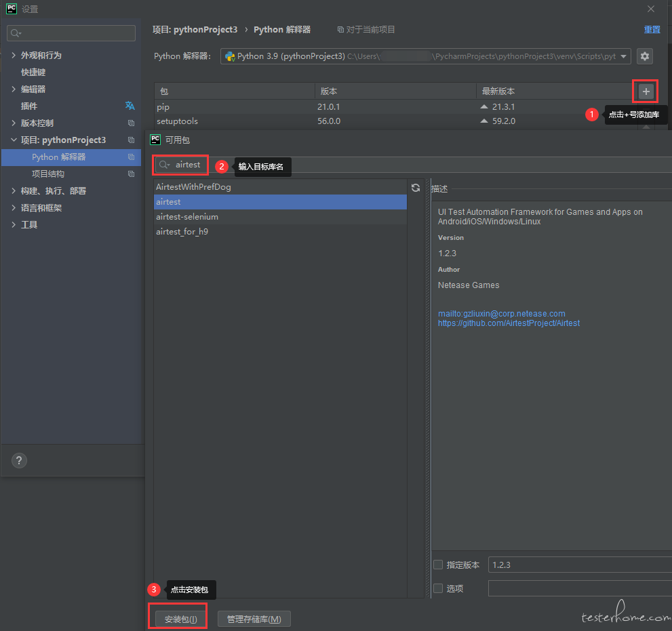The height and width of the screenshot is (631, 672).
Task: Click the 包 column header
Action: (x=235, y=91)
